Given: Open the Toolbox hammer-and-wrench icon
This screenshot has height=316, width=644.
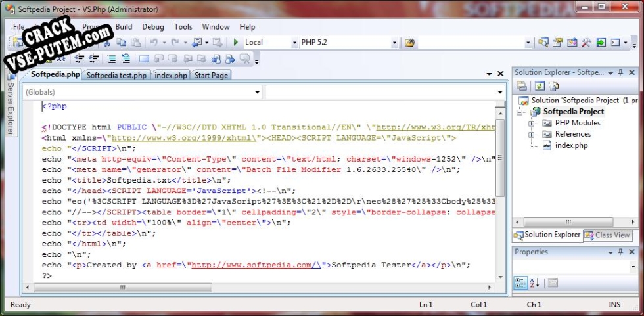Looking at the screenshot, I should click(x=586, y=42).
